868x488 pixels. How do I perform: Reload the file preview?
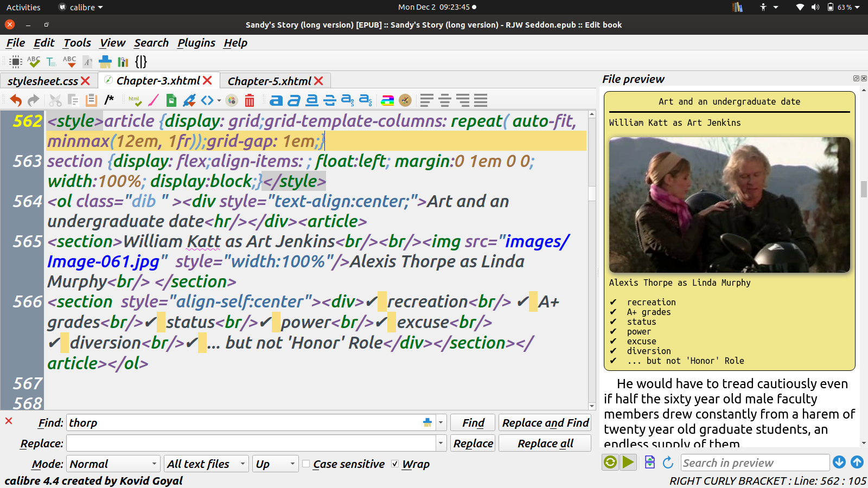(668, 463)
